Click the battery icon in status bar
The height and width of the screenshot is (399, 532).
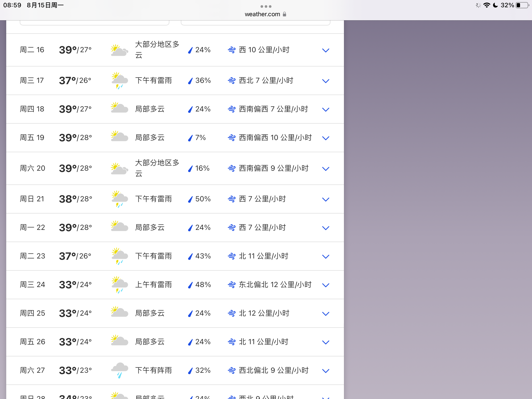point(522,5)
